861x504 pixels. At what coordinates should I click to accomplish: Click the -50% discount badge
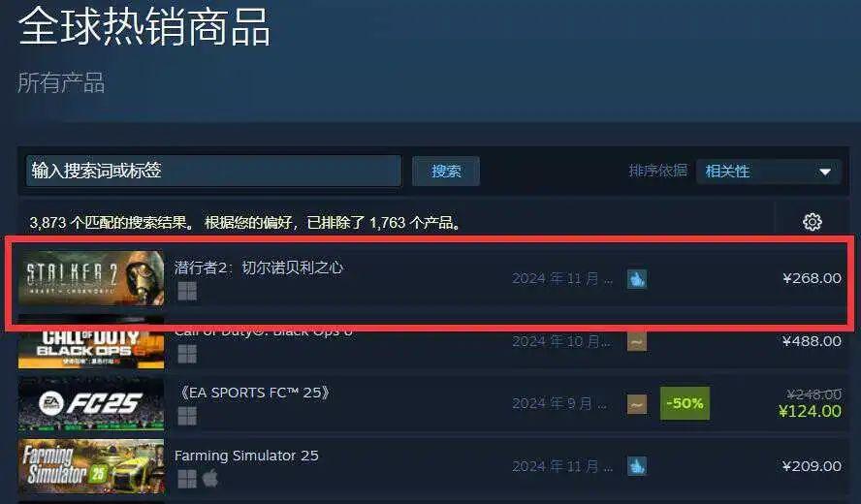[x=685, y=403]
